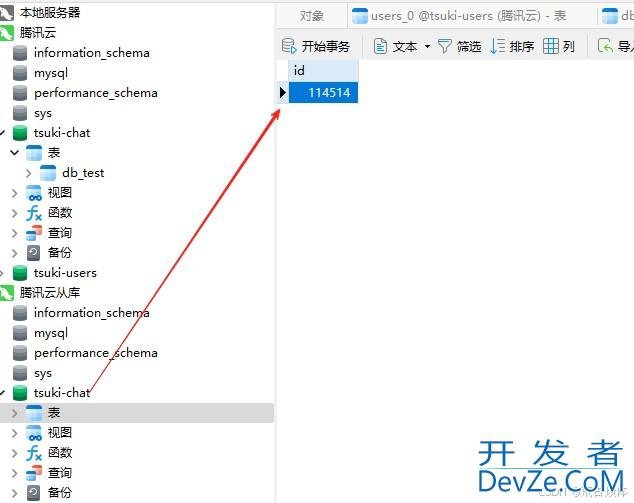This screenshot has width=634, height=503.
Task: Click the 开始事务 begin transaction icon
Action: click(x=289, y=46)
